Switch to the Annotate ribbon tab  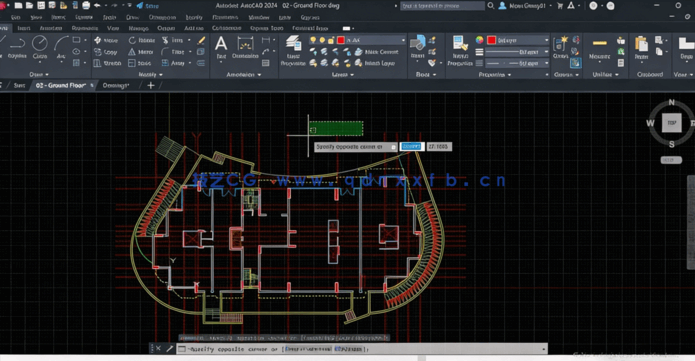pos(51,28)
